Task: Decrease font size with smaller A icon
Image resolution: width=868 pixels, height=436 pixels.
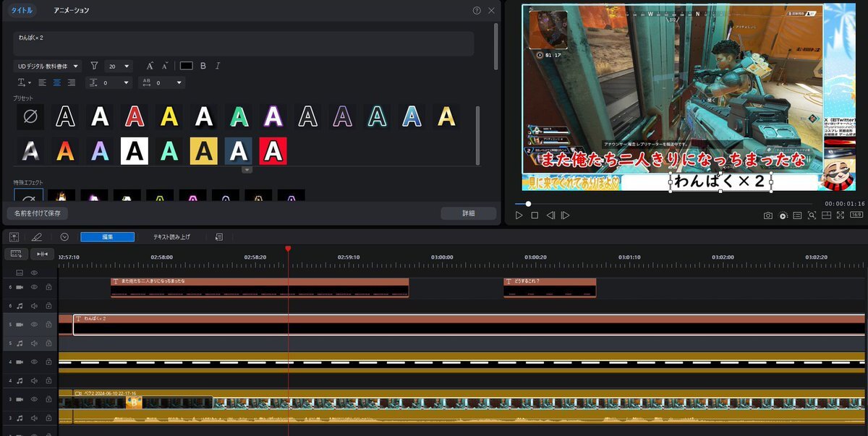Action: pyautogui.click(x=165, y=66)
